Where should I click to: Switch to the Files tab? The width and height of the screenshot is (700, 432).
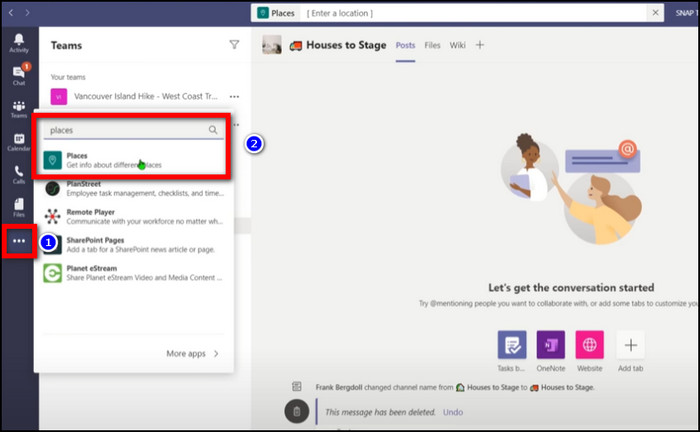point(432,45)
